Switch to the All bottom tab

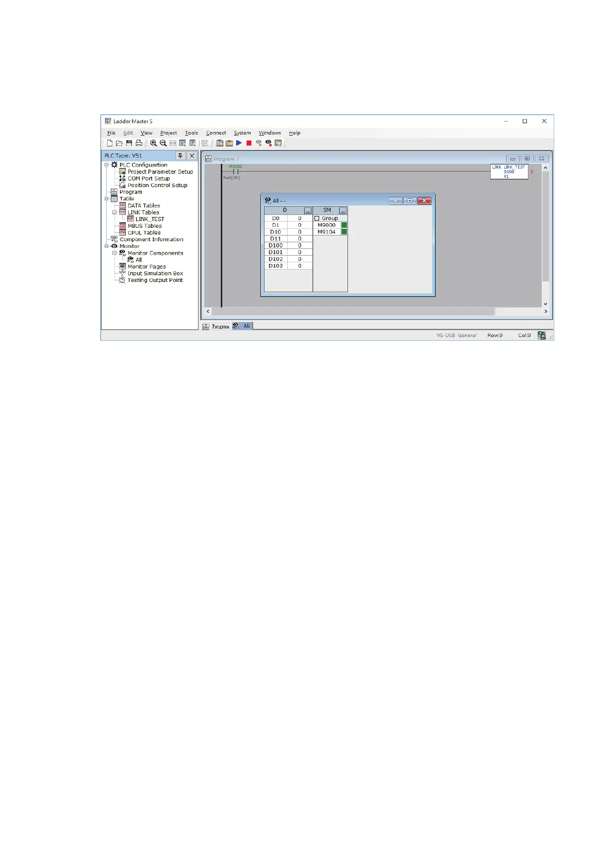242,326
